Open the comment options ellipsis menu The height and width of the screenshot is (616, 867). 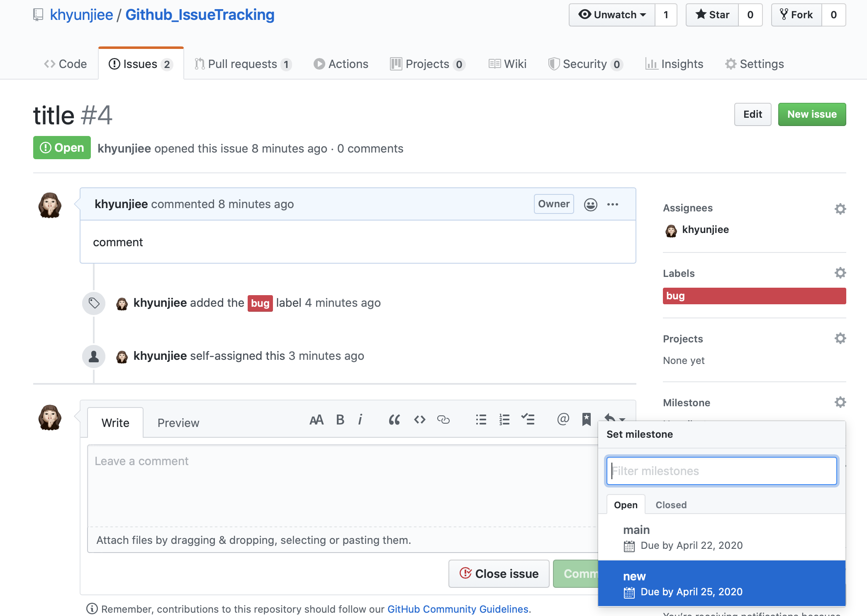point(613,204)
